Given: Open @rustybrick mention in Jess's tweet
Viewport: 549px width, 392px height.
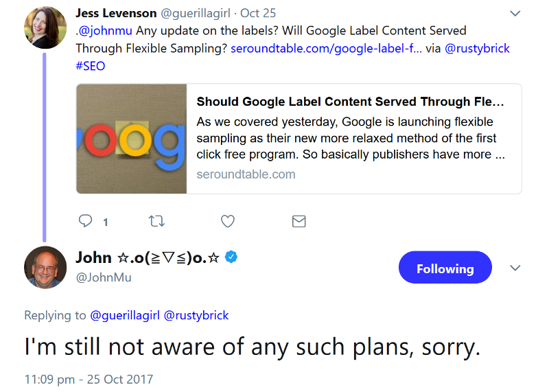Looking at the screenshot, I should click(x=478, y=49).
